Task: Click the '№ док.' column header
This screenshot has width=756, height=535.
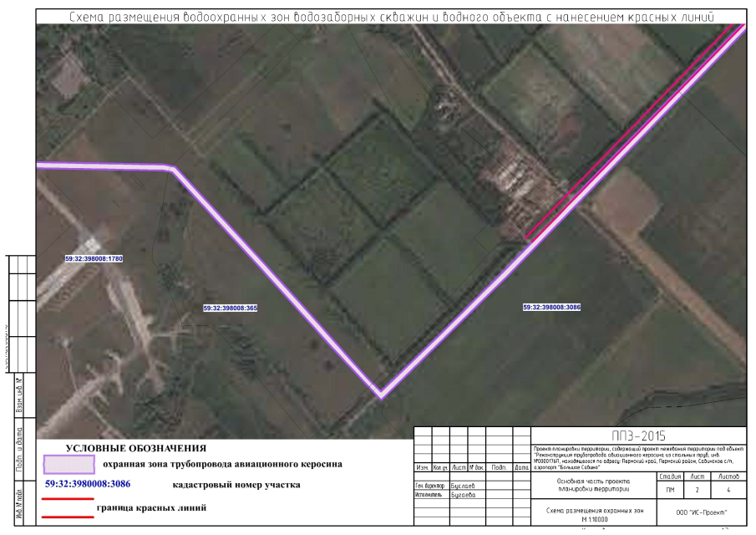Action: (x=476, y=467)
